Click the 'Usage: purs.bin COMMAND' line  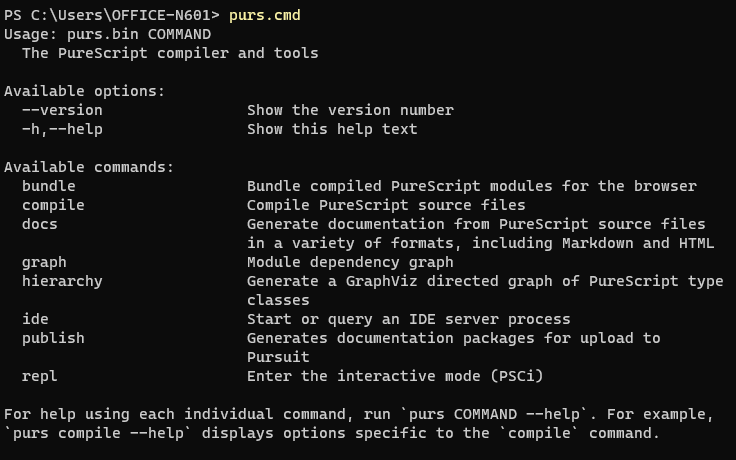(107, 34)
